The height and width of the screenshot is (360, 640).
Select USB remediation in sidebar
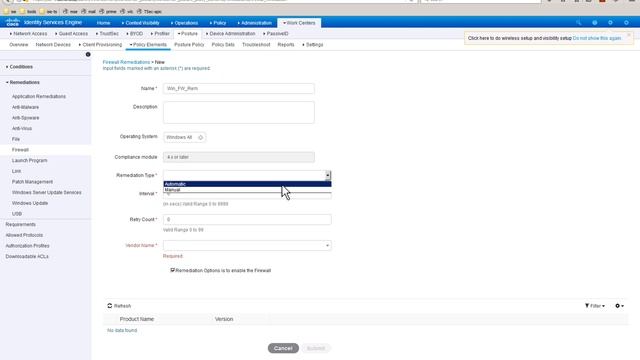pyautogui.click(x=17, y=213)
